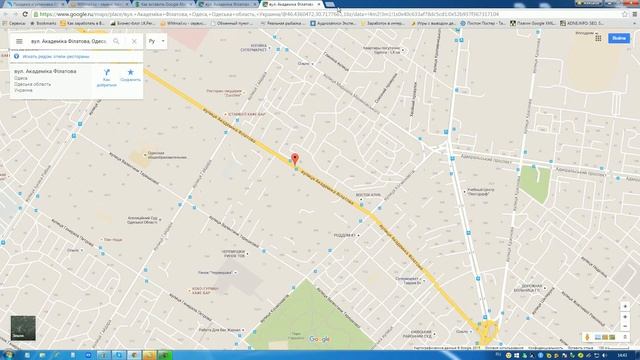The height and width of the screenshot is (360, 640).
Task: Select place title 'вул. Академика Філатова'
Action: [x=45, y=71]
